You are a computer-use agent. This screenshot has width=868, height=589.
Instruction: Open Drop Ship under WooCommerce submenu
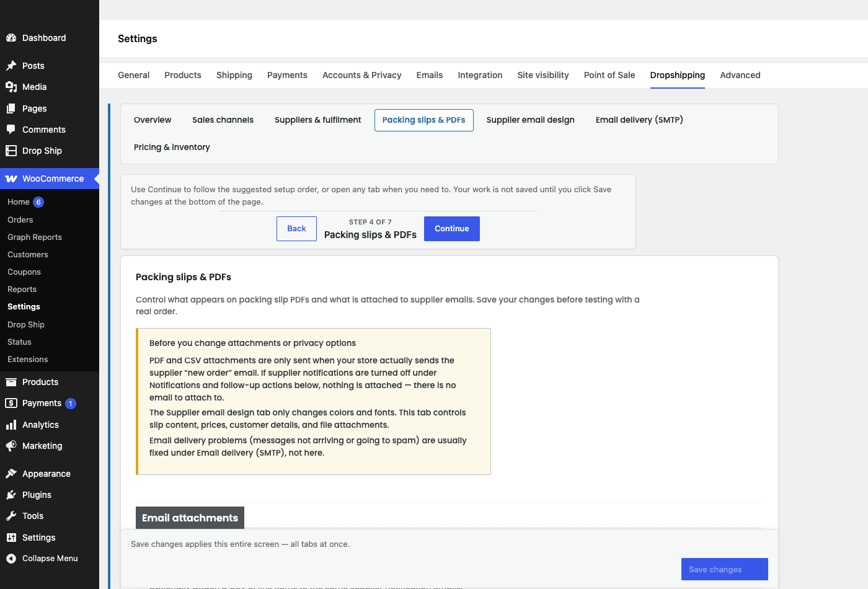[26, 325]
